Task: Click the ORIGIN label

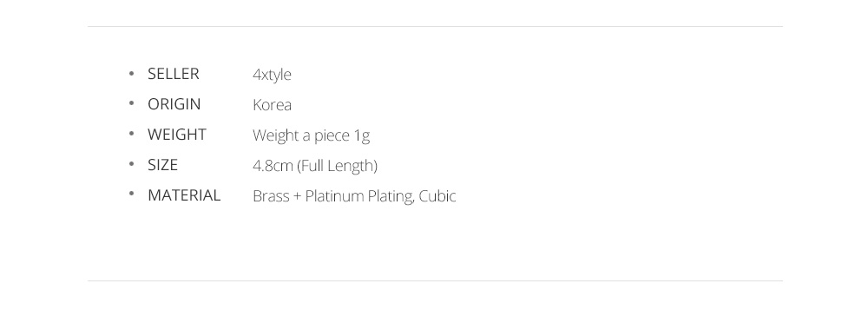Action: (174, 104)
